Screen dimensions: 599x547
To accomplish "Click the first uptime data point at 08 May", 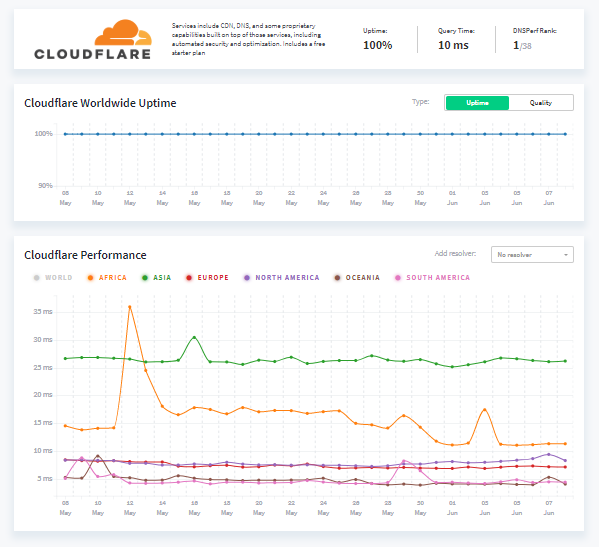I will pyautogui.click(x=65, y=134).
